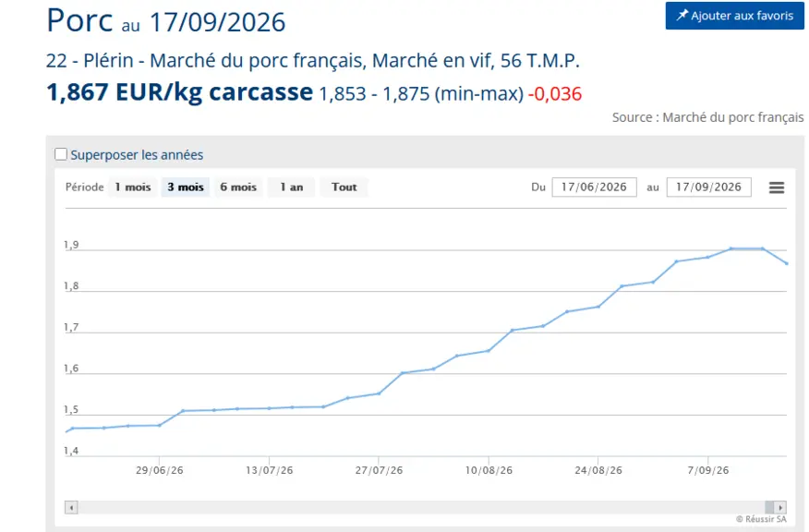Click the last data point on the chart
809x532 pixels.
(786, 263)
